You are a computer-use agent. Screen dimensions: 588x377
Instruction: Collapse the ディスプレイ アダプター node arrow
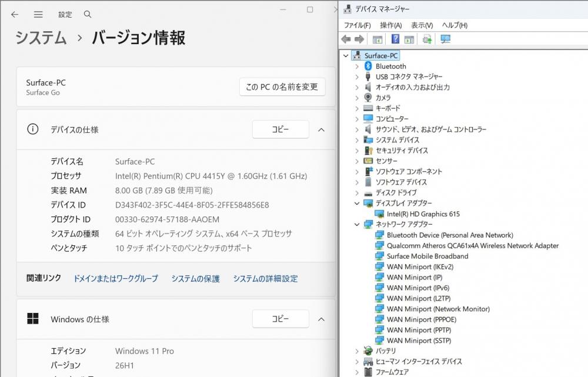[x=357, y=203]
